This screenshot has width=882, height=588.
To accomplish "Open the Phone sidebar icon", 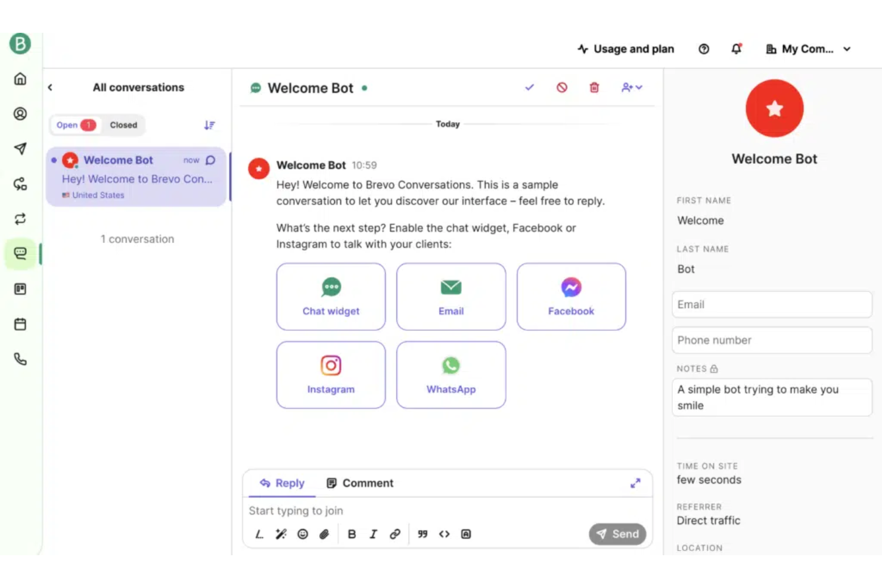I will 20,359.
